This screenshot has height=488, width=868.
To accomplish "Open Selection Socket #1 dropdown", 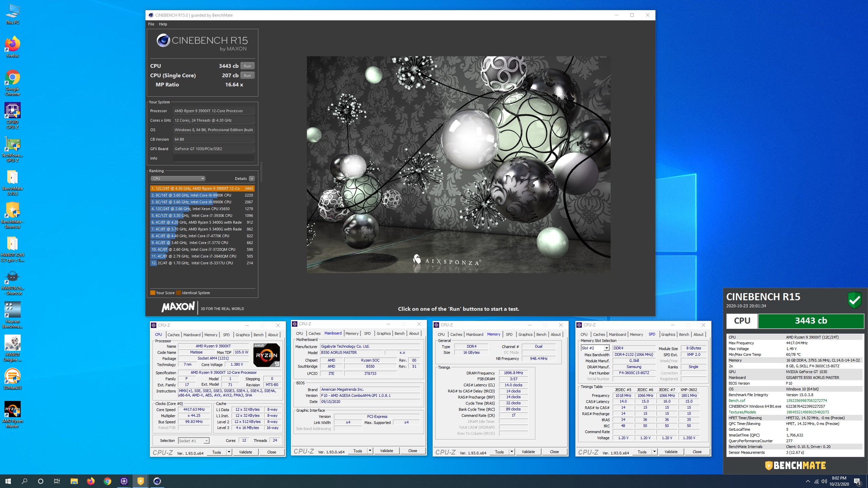I will click(194, 441).
